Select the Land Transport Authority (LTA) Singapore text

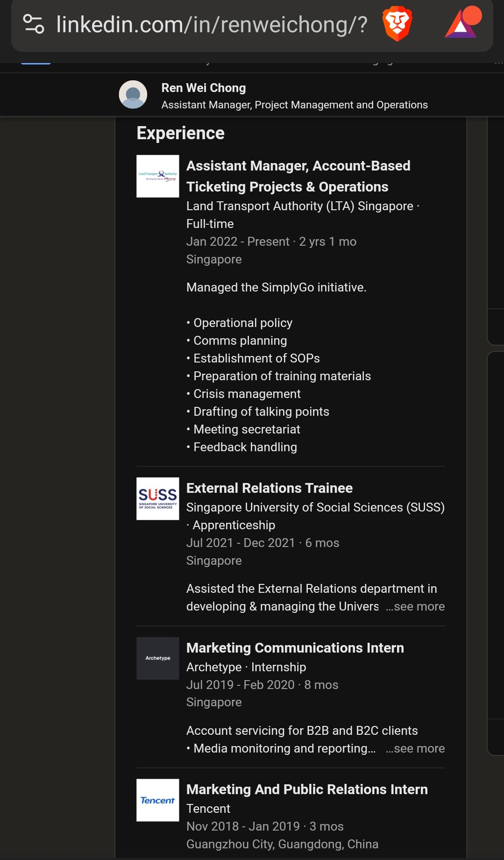pyautogui.click(x=300, y=206)
